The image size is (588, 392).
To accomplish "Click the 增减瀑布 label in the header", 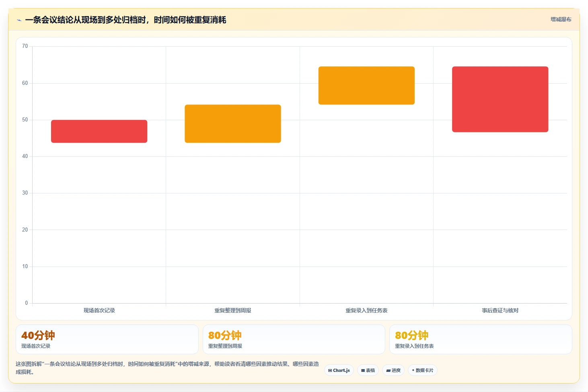I will pos(561,19).
